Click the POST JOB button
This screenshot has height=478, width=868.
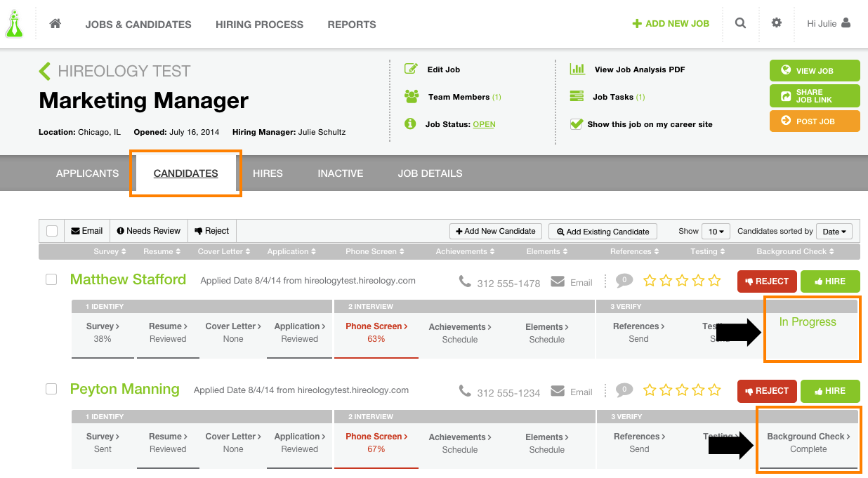[x=814, y=121]
